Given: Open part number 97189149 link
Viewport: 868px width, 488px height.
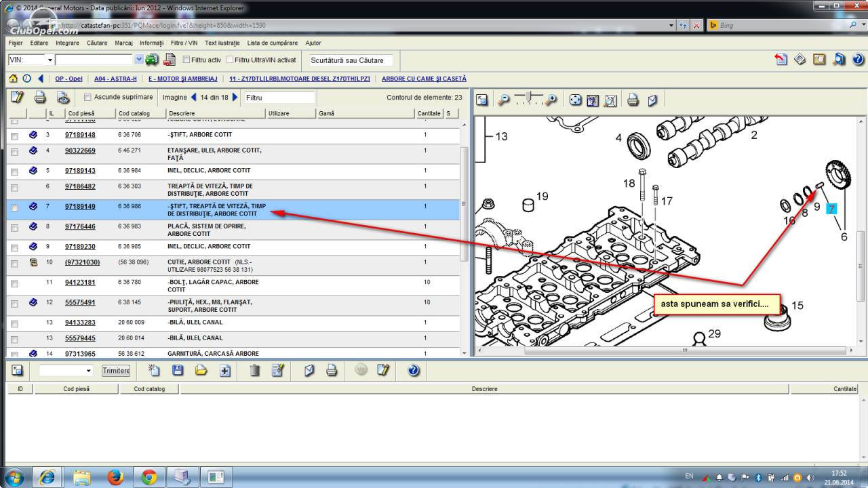Looking at the screenshot, I should 80,206.
